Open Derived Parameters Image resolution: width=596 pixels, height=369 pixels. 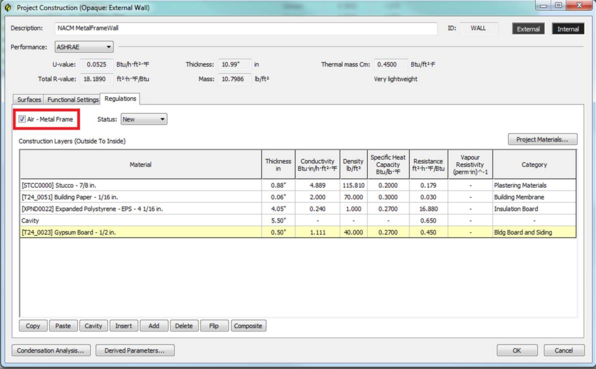click(x=135, y=350)
